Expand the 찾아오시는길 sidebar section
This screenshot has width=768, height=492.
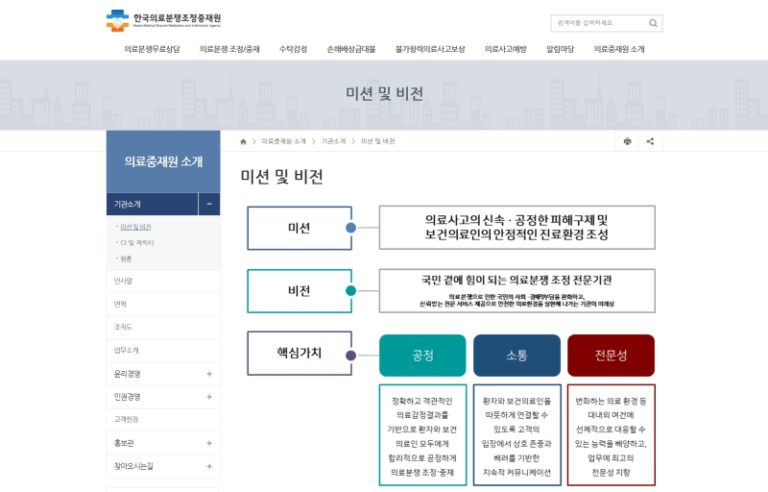point(209,465)
